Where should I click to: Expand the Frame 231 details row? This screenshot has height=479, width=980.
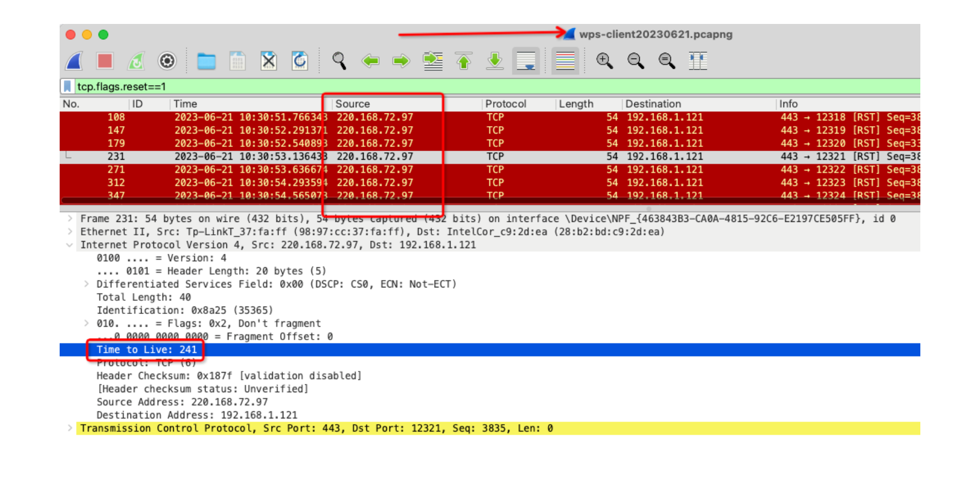[x=70, y=219]
